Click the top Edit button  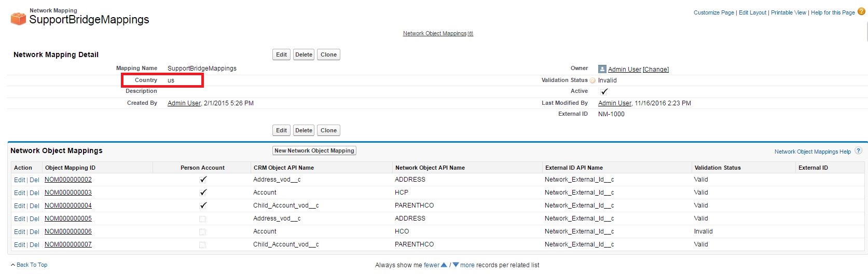(281, 54)
